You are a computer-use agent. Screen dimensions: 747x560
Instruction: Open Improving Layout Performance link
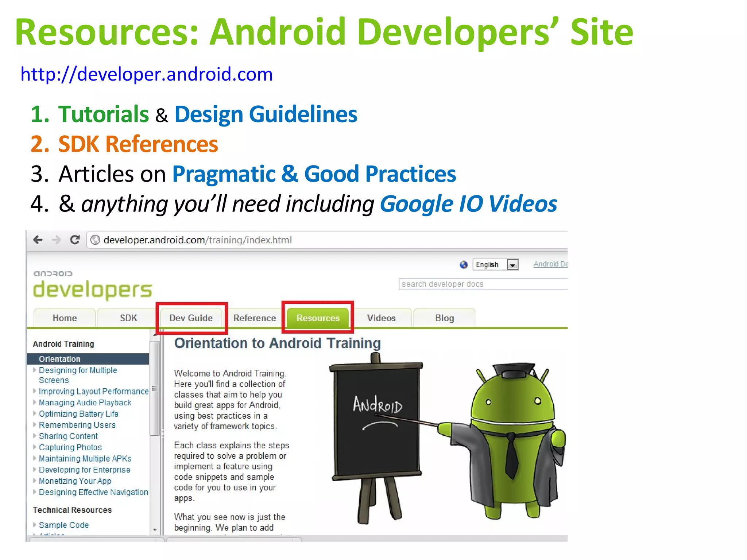pos(94,391)
